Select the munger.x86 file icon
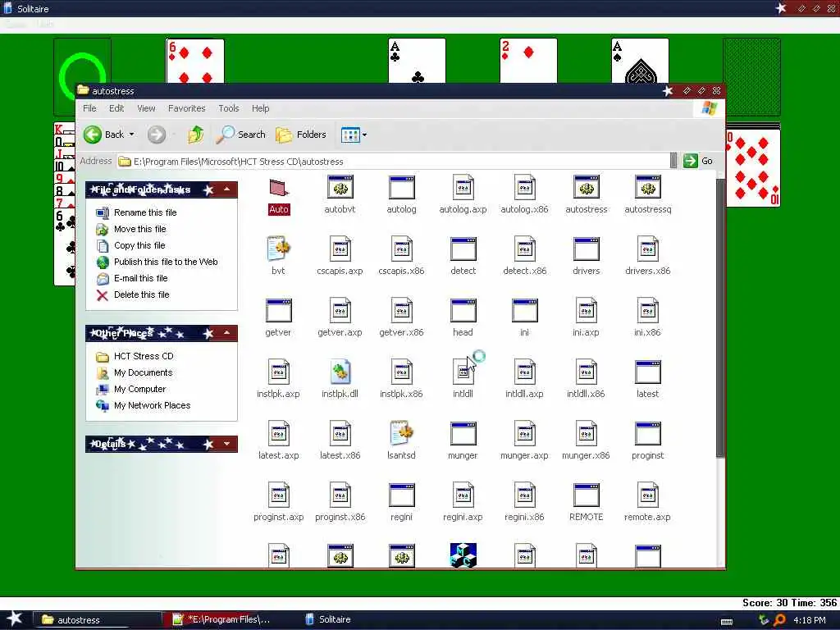Screen dimensions: 840x630 click(586, 433)
